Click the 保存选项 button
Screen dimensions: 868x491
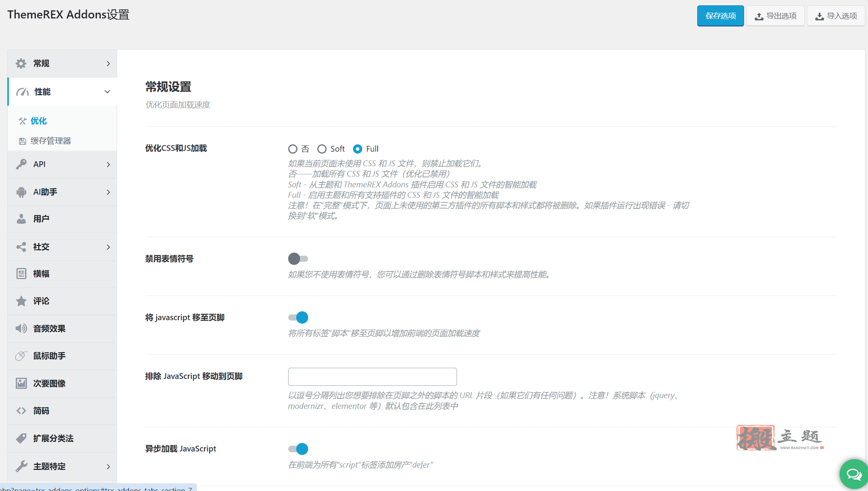pyautogui.click(x=720, y=16)
